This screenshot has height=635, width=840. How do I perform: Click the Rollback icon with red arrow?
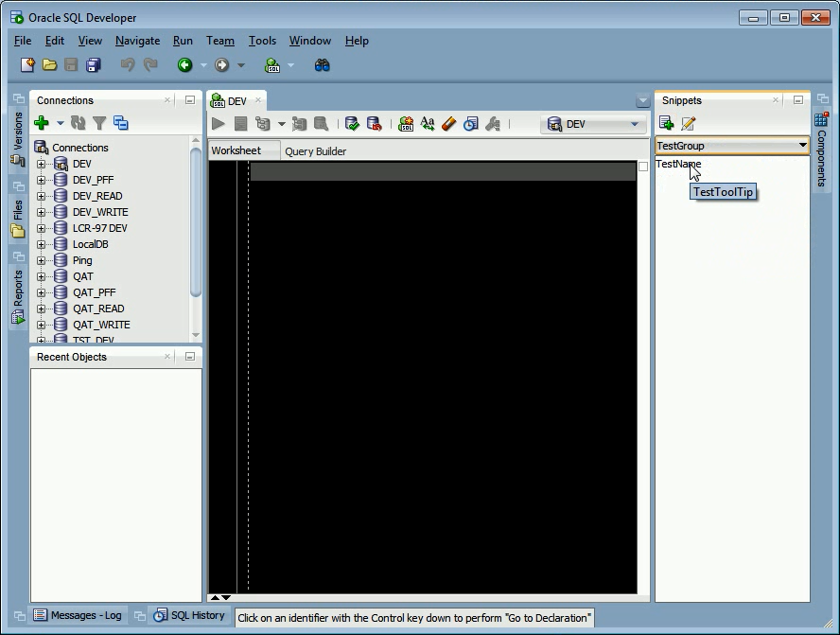(374, 124)
